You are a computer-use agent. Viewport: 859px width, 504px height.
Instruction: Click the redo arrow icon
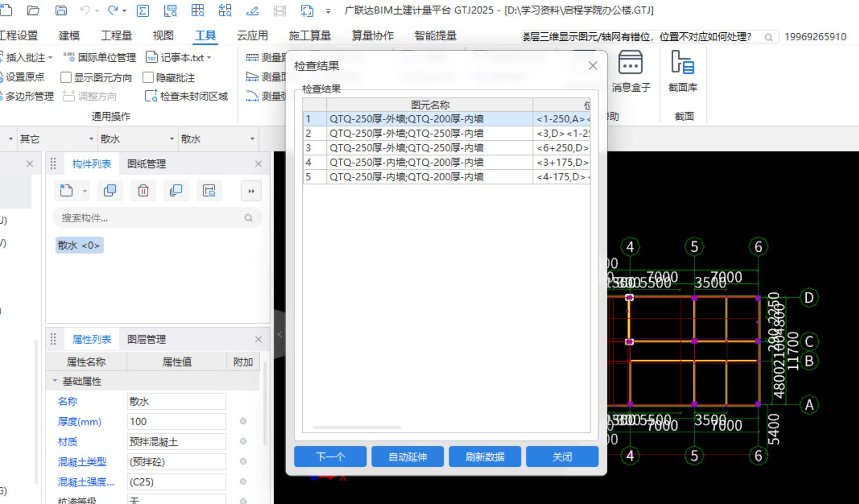coord(113,10)
